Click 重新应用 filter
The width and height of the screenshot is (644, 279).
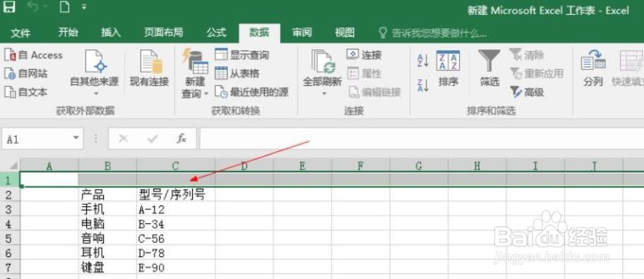537,73
